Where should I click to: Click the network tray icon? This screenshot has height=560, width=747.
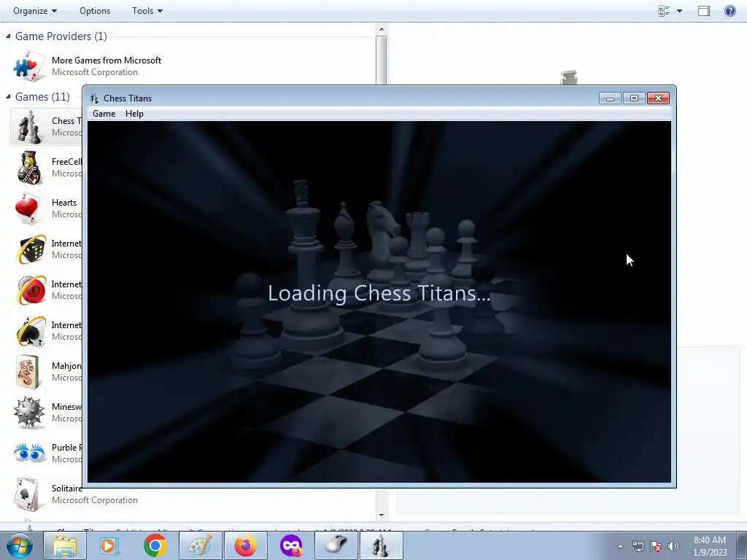638,546
